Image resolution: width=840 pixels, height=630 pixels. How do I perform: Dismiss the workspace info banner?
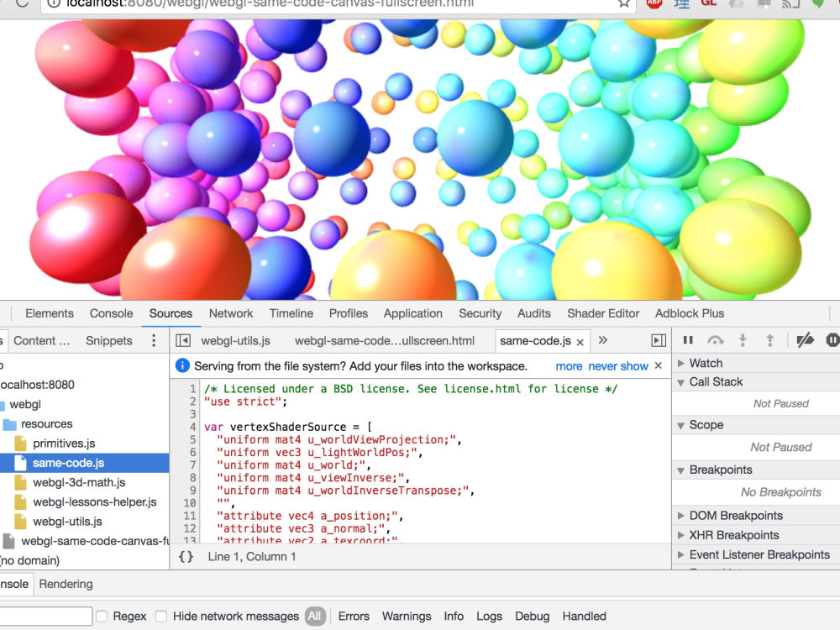tap(659, 366)
